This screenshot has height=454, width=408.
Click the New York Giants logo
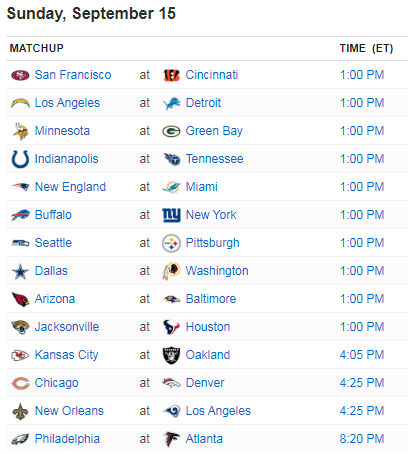click(x=171, y=215)
